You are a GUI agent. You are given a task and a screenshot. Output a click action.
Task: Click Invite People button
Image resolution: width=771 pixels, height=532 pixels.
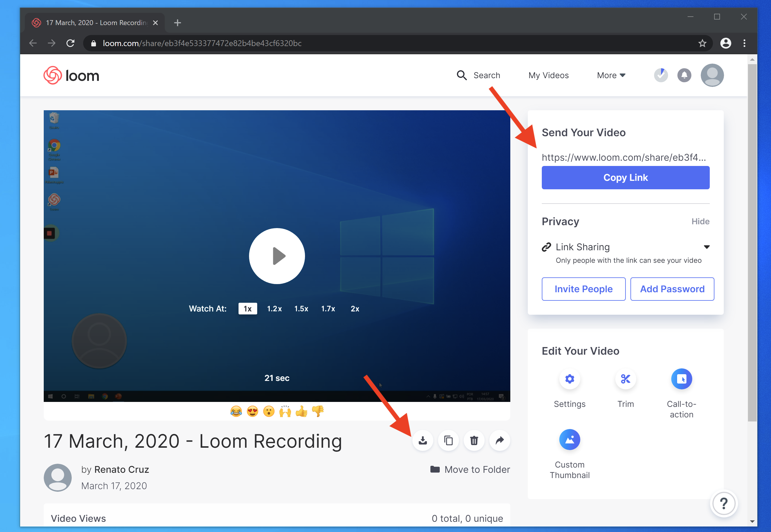pyautogui.click(x=583, y=289)
